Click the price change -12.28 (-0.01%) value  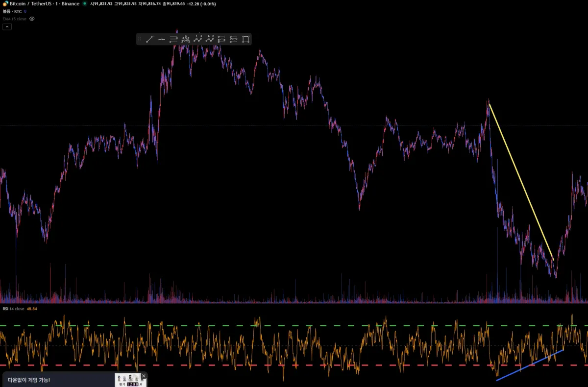(x=201, y=3)
